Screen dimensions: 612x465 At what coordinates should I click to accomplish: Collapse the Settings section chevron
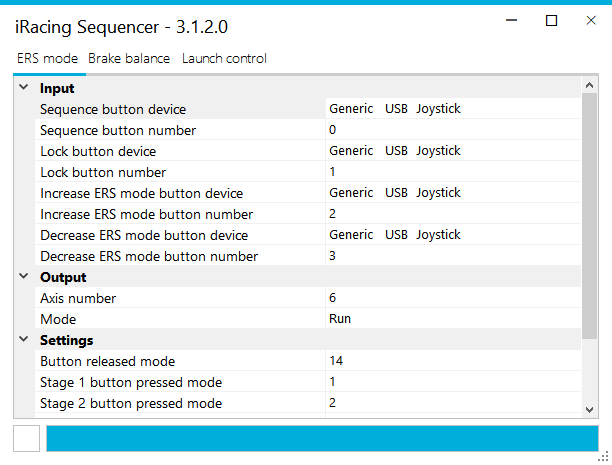24,339
